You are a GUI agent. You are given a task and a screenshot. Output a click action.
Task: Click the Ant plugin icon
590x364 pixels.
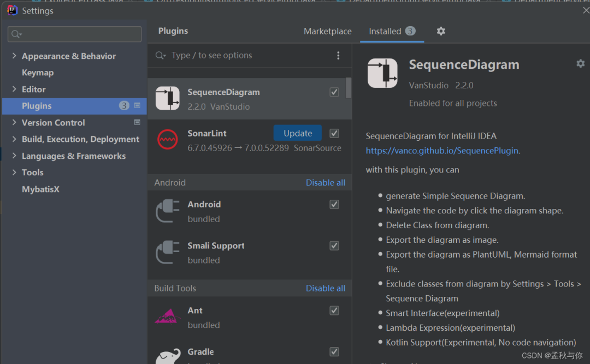167,317
